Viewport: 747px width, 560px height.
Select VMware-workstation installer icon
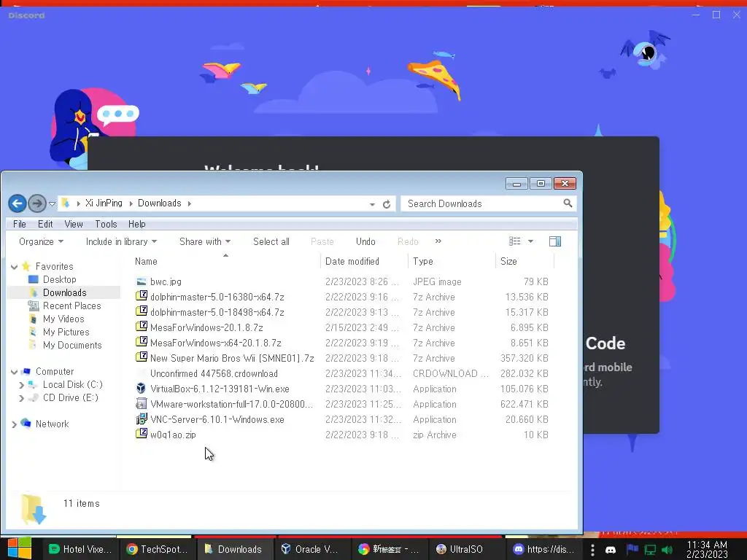pyautogui.click(x=141, y=404)
